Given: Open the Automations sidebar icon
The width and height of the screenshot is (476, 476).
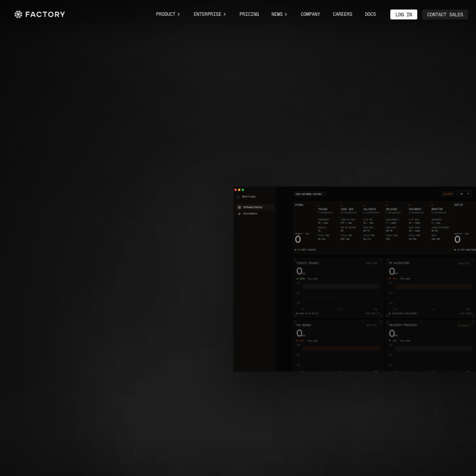Looking at the screenshot, I should pos(239,214).
